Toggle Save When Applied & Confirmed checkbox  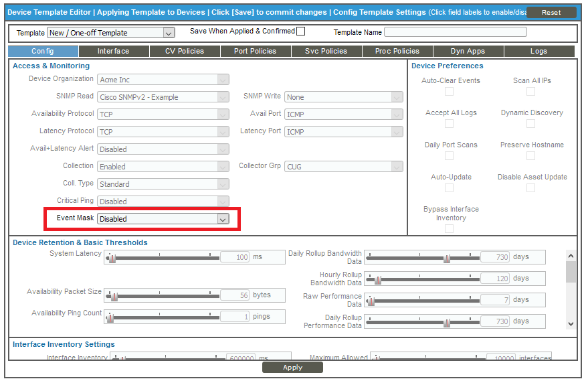click(x=301, y=31)
